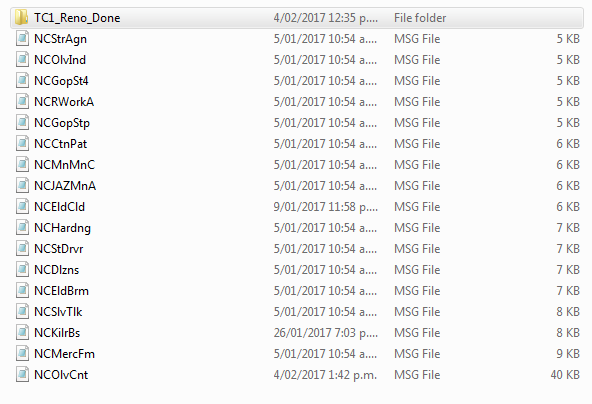This screenshot has width=592, height=404.
Task: Select the NCKilrBs file icon
Action: click(x=22, y=333)
